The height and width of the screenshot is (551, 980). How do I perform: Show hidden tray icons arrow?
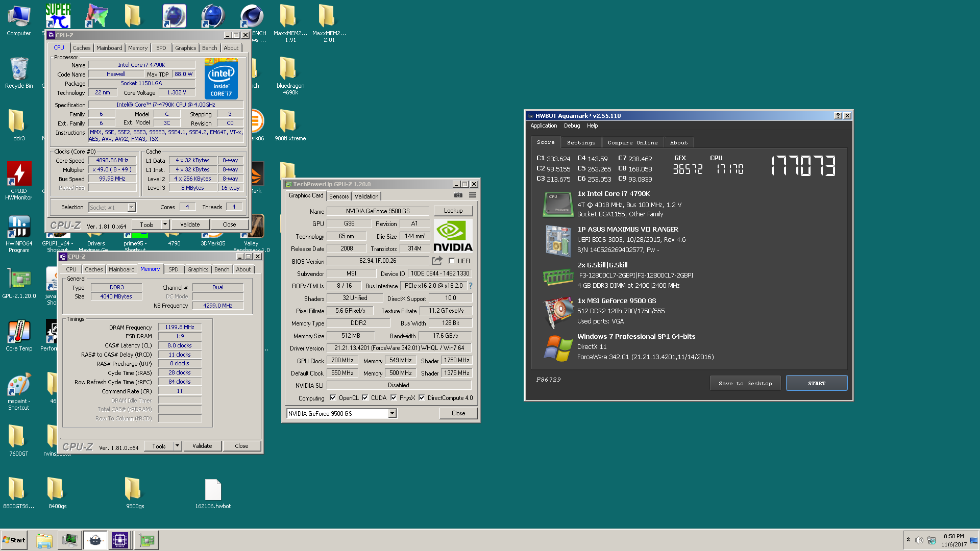tap(908, 540)
